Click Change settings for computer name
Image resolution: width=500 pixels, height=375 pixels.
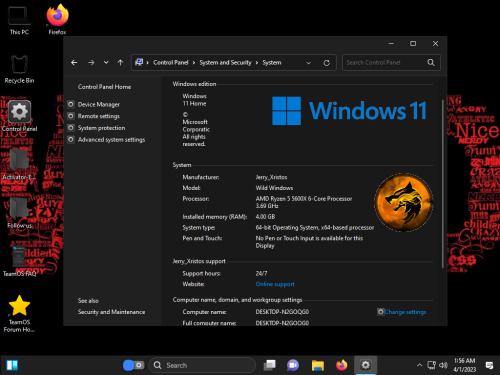[x=405, y=312]
